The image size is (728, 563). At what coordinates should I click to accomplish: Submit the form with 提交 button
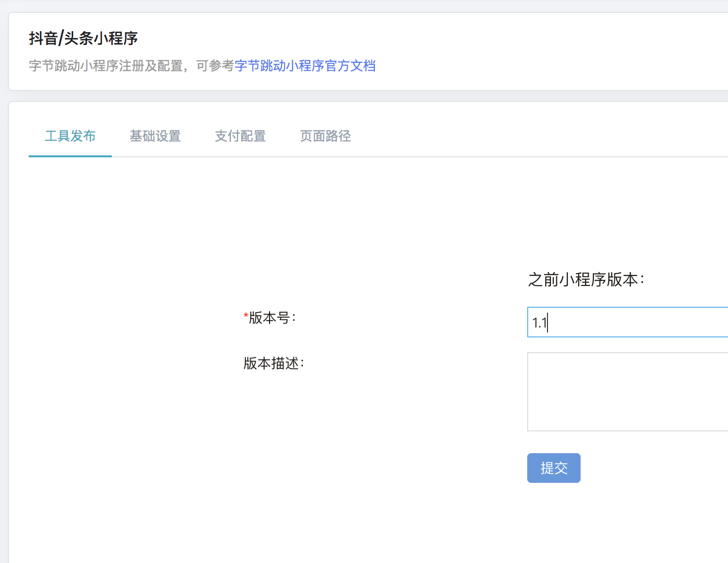point(554,468)
